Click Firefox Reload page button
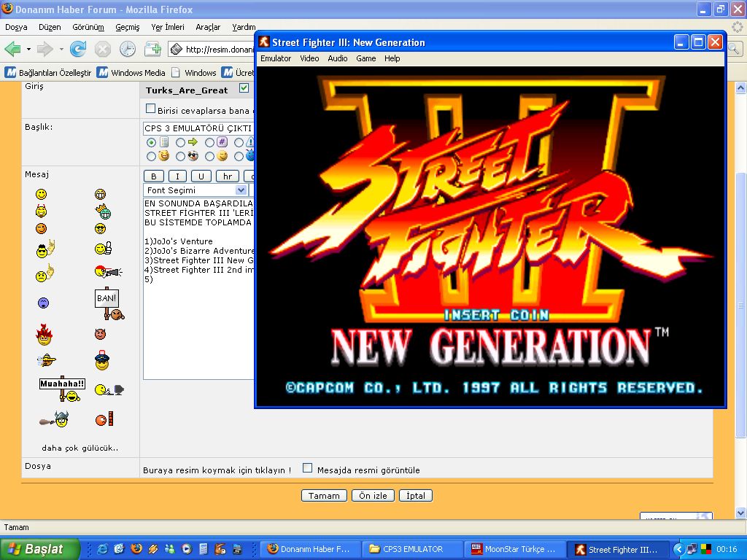The image size is (747, 560). click(x=77, y=49)
